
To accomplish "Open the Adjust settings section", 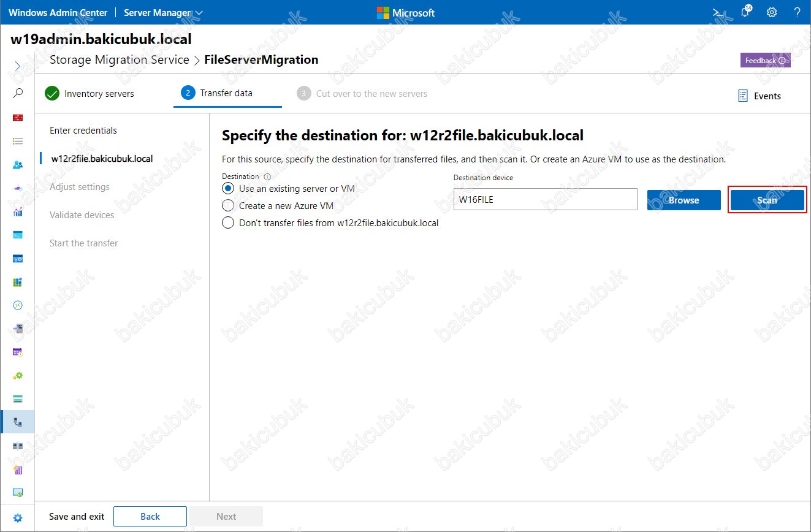I will (80, 187).
